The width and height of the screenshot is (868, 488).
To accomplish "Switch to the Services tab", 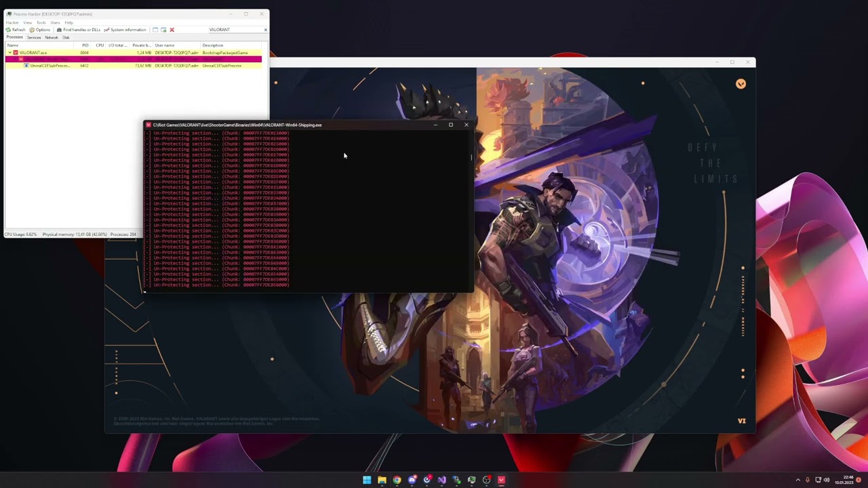I will (34, 37).
